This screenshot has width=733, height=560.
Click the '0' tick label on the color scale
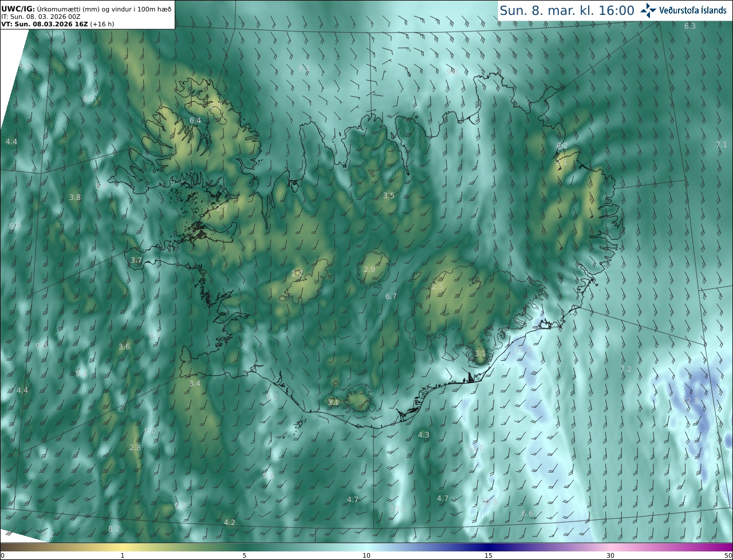[x=2, y=555]
